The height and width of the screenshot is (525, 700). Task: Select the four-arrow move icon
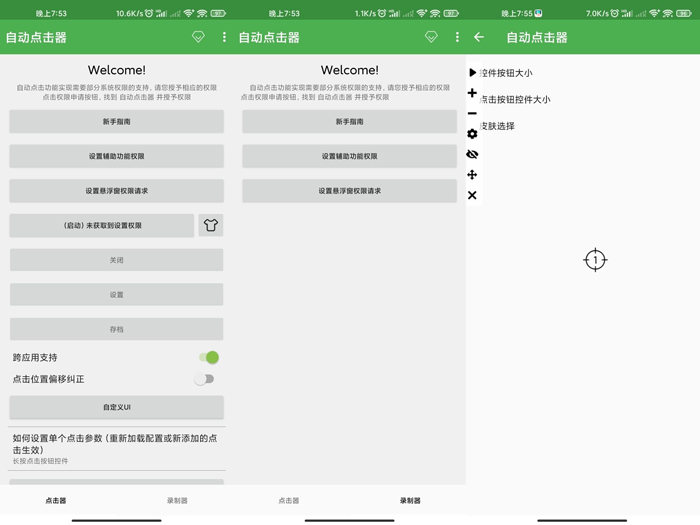click(x=473, y=175)
